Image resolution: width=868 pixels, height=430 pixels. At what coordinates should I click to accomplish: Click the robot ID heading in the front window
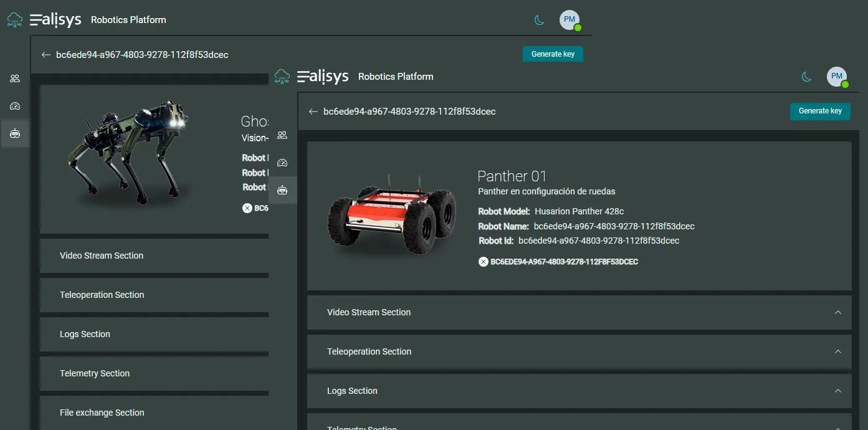(409, 112)
